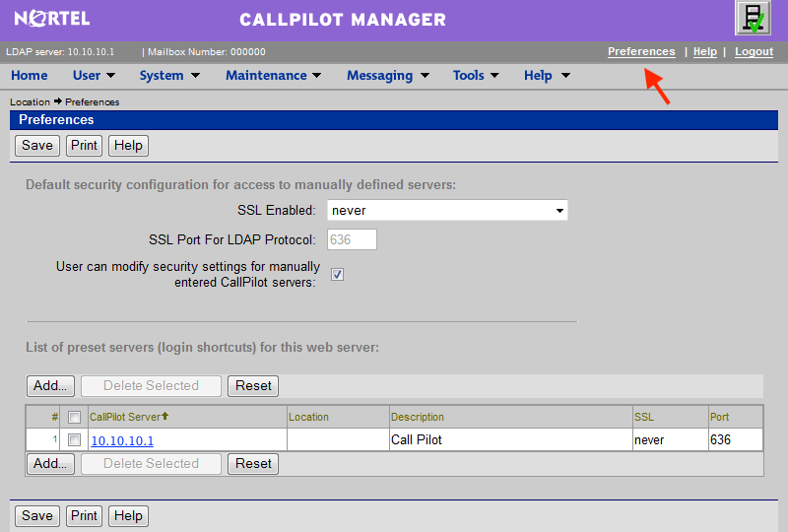Click the sort arrow beside CallPilot Server
788x532 pixels.
[164, 416]
